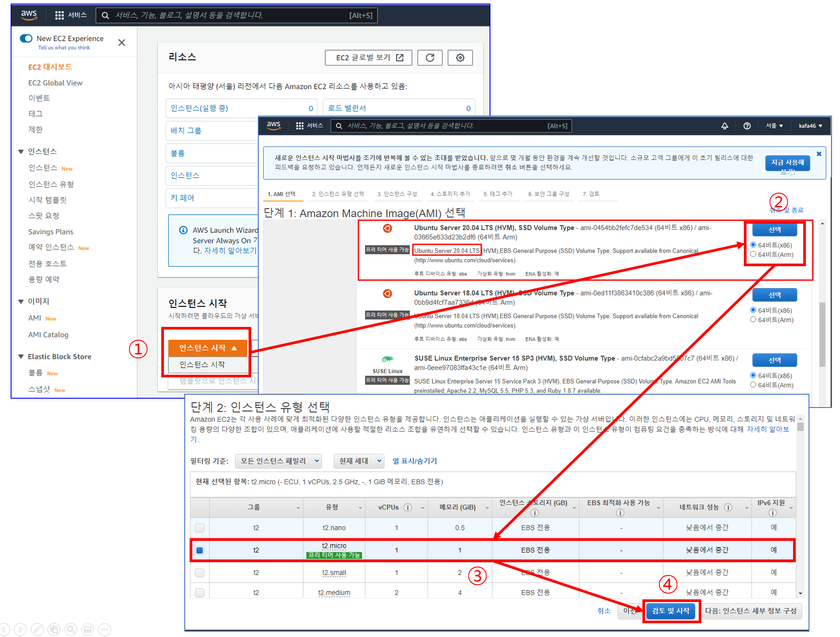This screenshot has width=840, height=637.
Task: Open the current generation filter dropdown
Action: pyautogui.click(x=359, y=461)
